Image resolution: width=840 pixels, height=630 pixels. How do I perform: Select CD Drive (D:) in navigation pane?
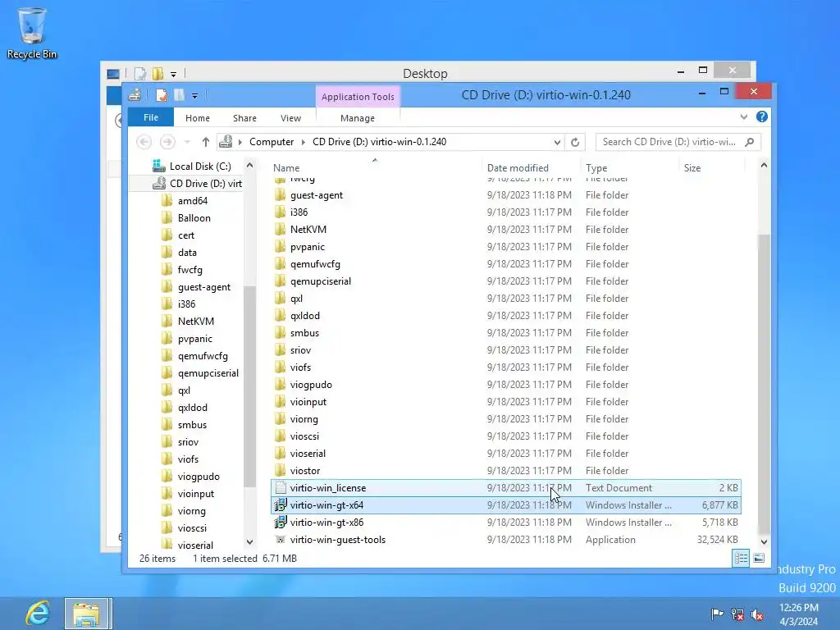tap(197, 183)
